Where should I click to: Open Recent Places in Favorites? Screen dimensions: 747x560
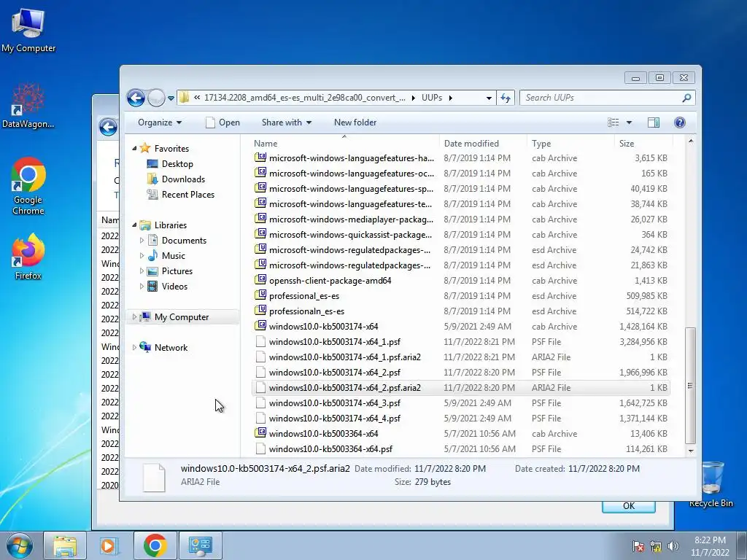(x=187, y=194)
